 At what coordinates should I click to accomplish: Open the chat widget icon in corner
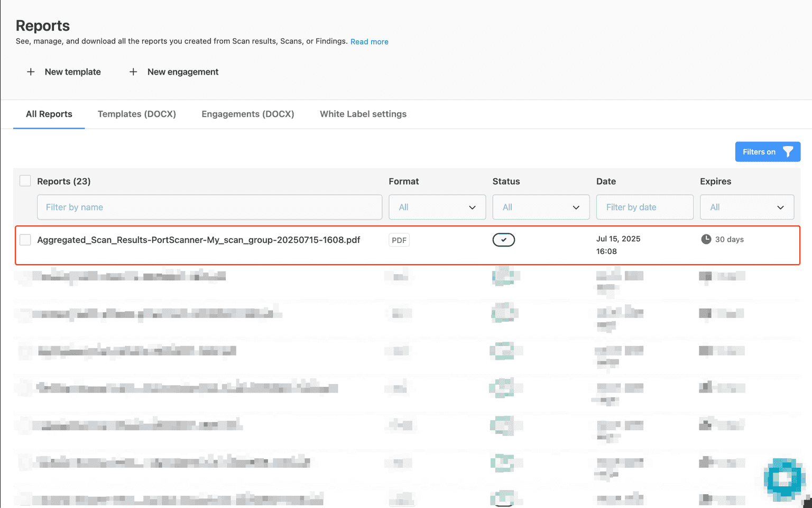coord(784,479)
